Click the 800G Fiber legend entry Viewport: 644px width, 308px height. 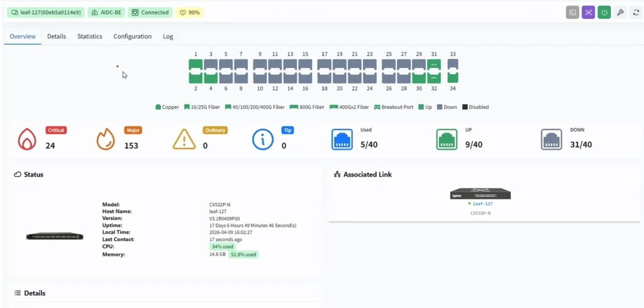tap(307, 107)
